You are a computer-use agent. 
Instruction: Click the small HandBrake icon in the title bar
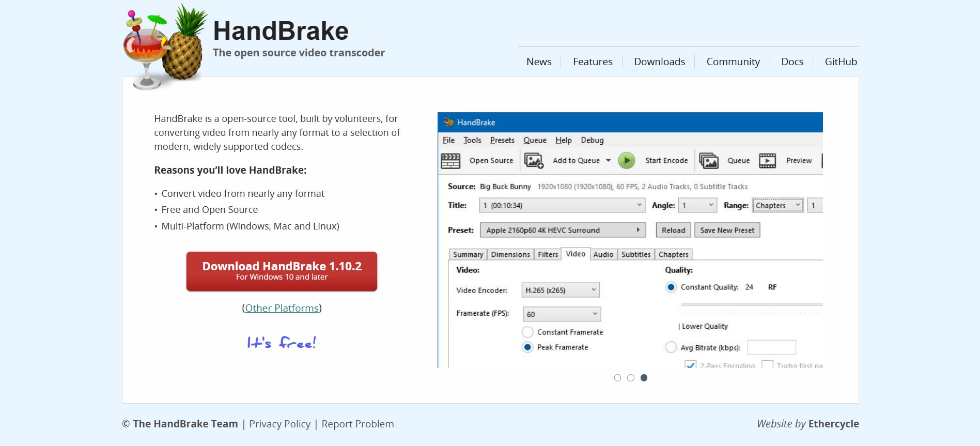click(x=448, y=122)
